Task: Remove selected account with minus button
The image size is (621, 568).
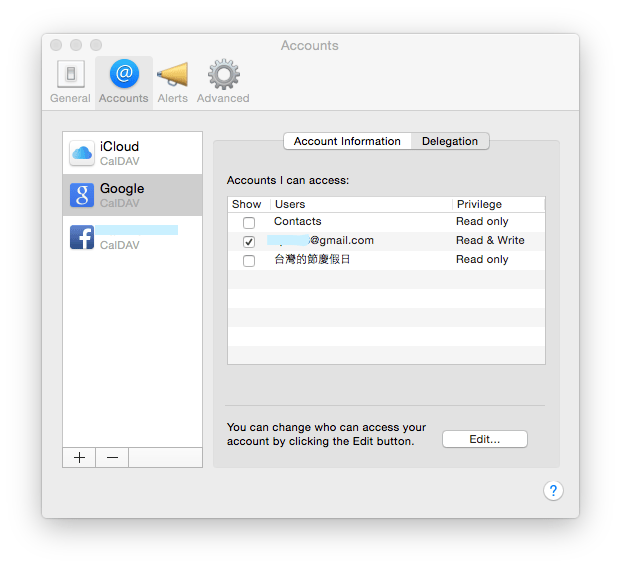Action: pyautogui.click(x=112, y=457)
